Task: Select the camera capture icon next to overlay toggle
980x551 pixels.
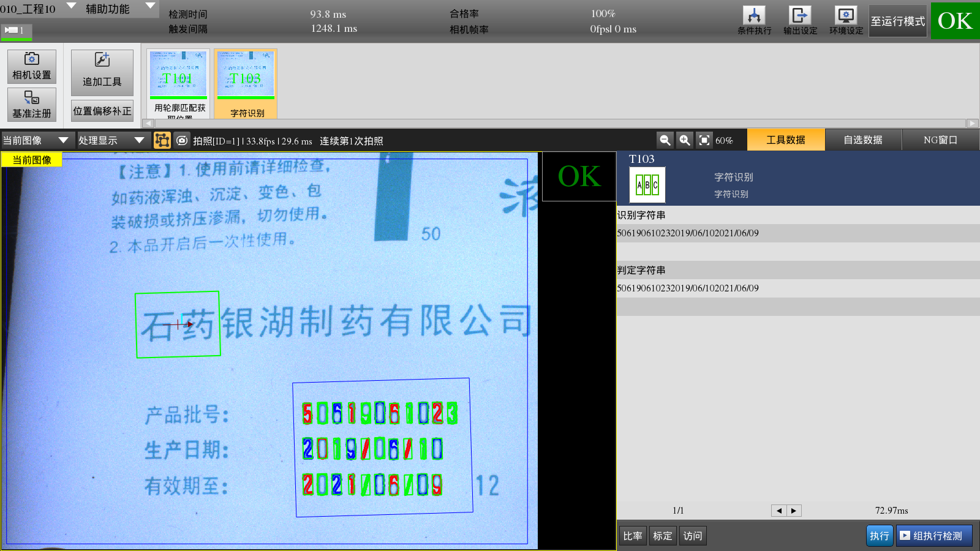Action: click(181, 140)
